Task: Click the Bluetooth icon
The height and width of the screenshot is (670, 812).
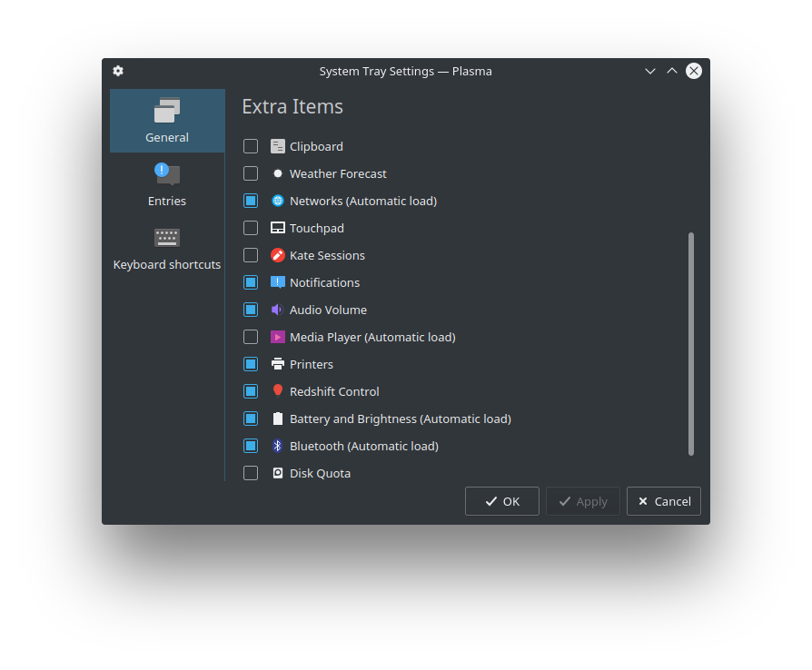Action: (x=278, y=446)
